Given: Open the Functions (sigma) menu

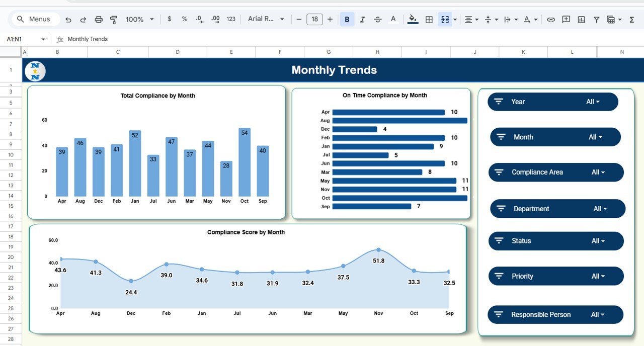Looking at the screenshot, I should (631, 19).
